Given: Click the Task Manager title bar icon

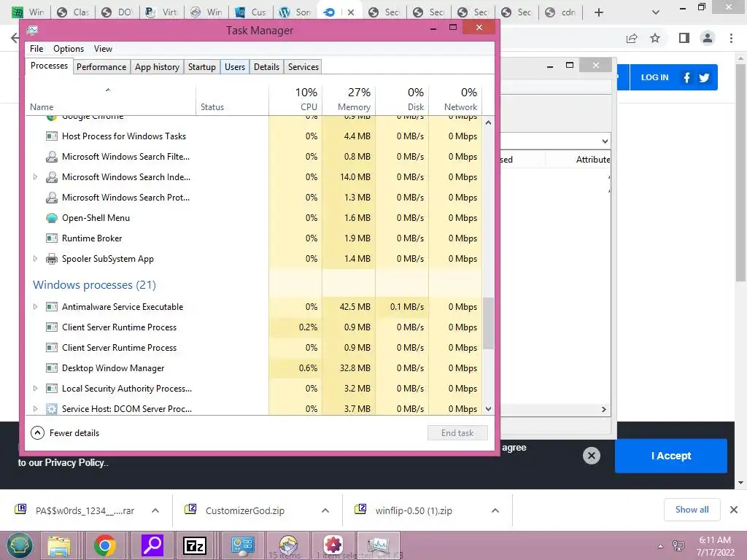Looking at the screenshot, I should (x=33, y=31).
